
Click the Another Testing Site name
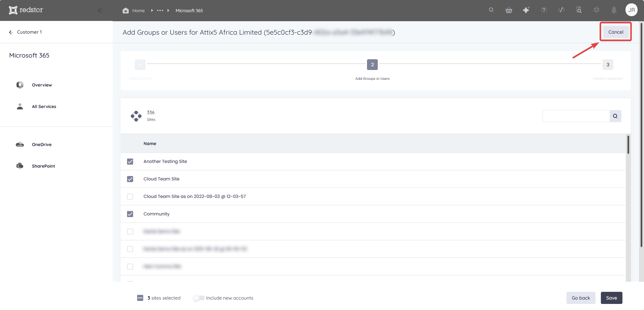click(x=165, y=162)
